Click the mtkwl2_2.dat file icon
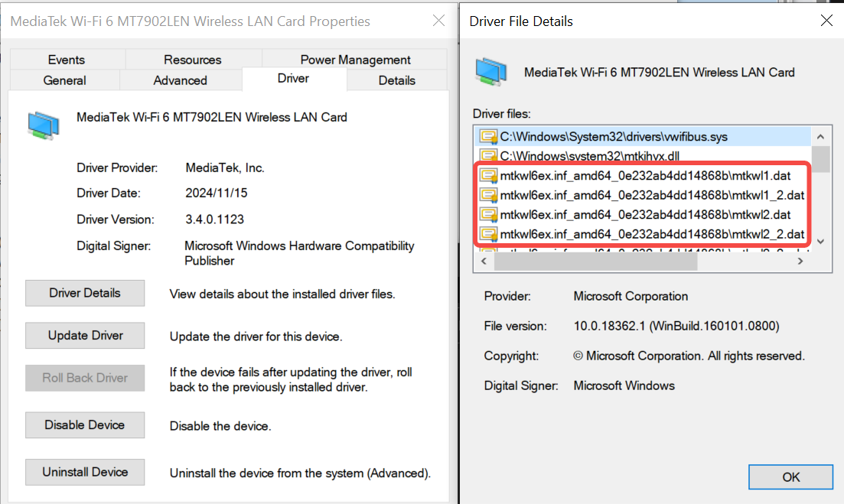This screenshot has width=844, height=504. [x=488, y=235]
